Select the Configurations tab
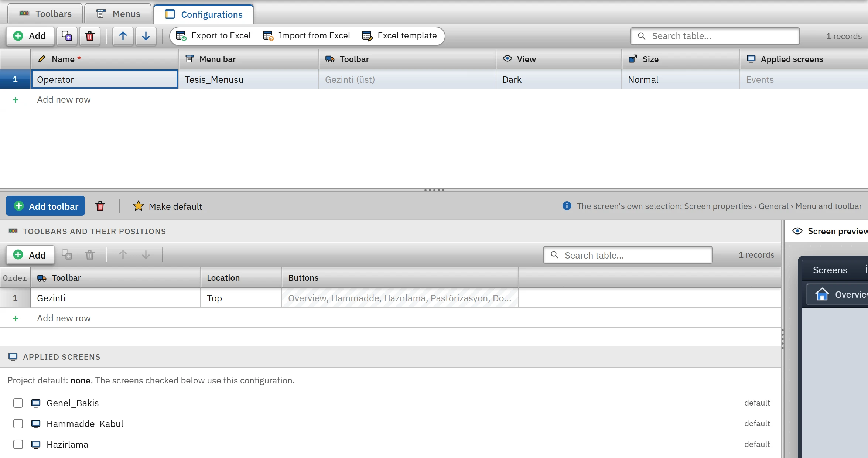The height and width of the screenshot is (458, 868). coord(204,14)
